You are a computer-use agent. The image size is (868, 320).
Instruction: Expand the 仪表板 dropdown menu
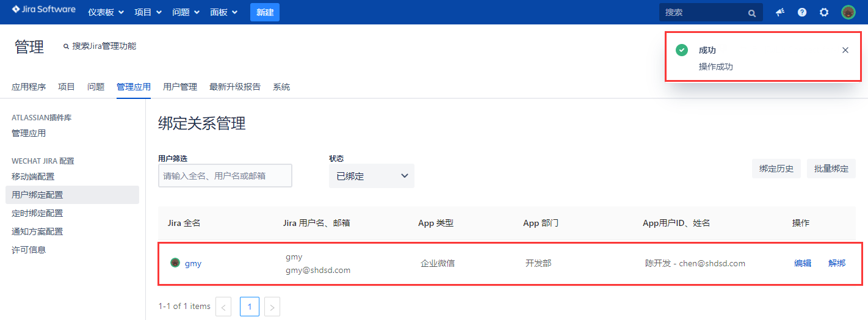[106, 12]
